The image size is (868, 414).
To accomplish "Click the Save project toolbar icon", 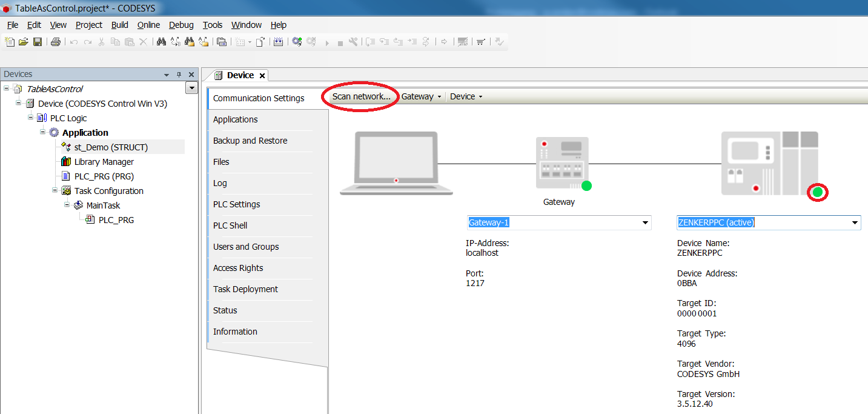I will (x=38, y=42).
